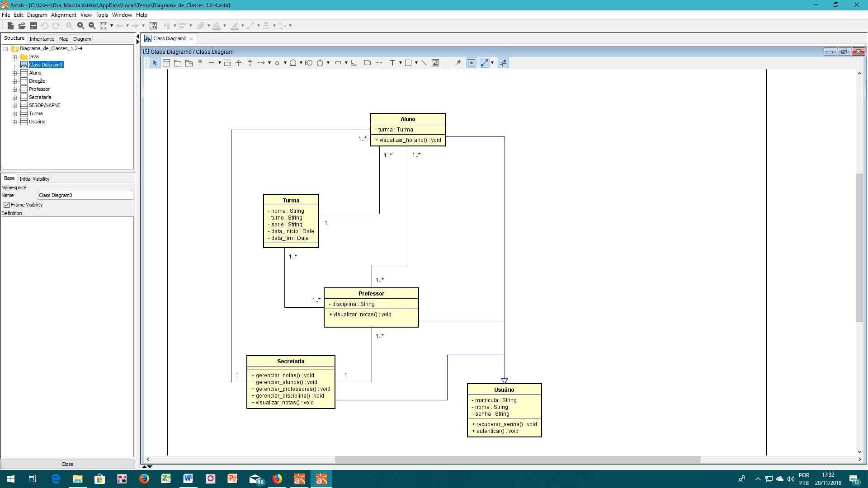Image resolution: width=868 pixels, height=488 pixels.
Task: Open the dependency arrow dropdown
Action: [x=269, y=63]
